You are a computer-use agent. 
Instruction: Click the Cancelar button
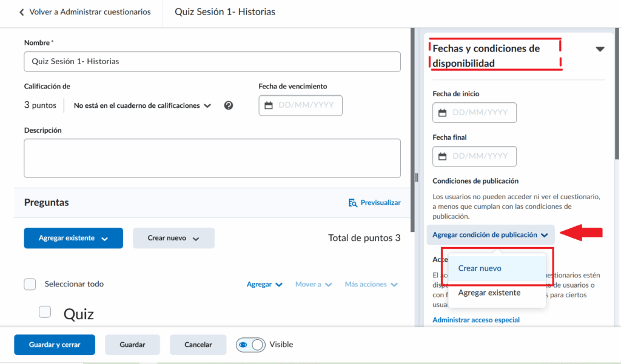tap(198, 345)
